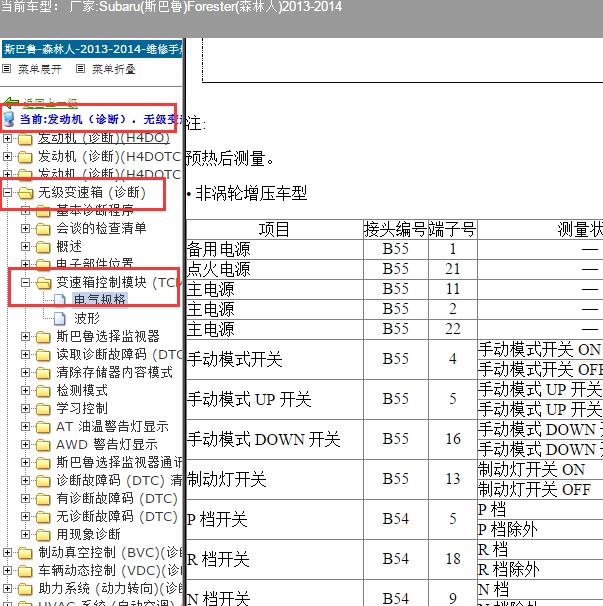The image size is (603, 606).
Task: Expand the 学习控制 node
Action: click(x=26, y=409)
